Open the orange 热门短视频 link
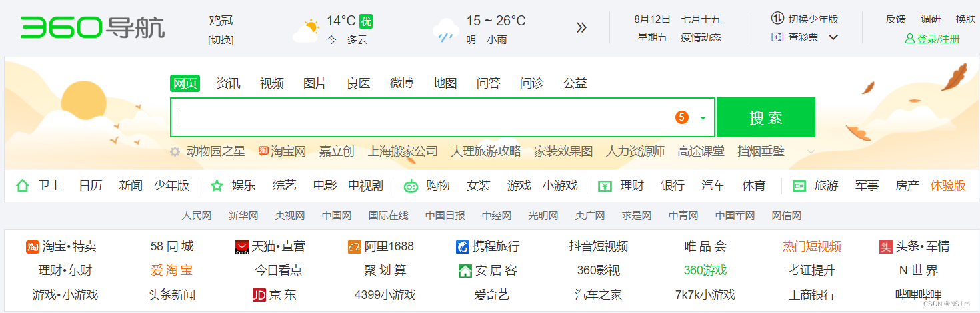980x313 pixels. pyautogui.click(x=811, y=247)
